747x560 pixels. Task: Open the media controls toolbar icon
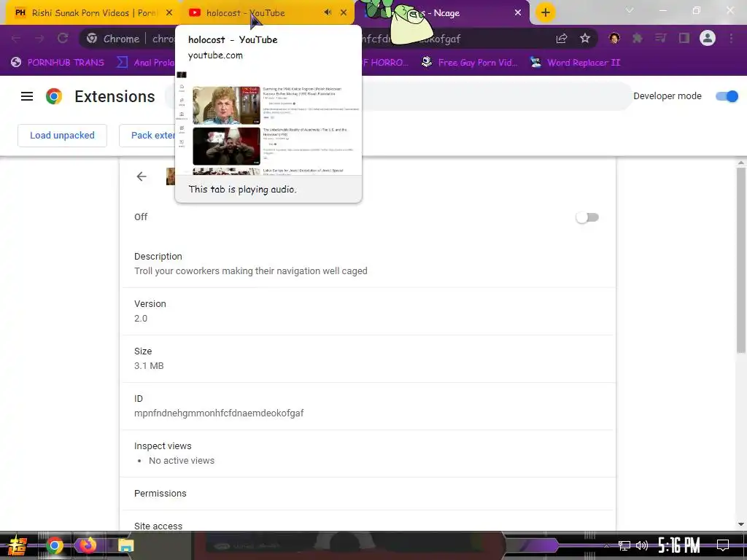(x=660, y=39)
